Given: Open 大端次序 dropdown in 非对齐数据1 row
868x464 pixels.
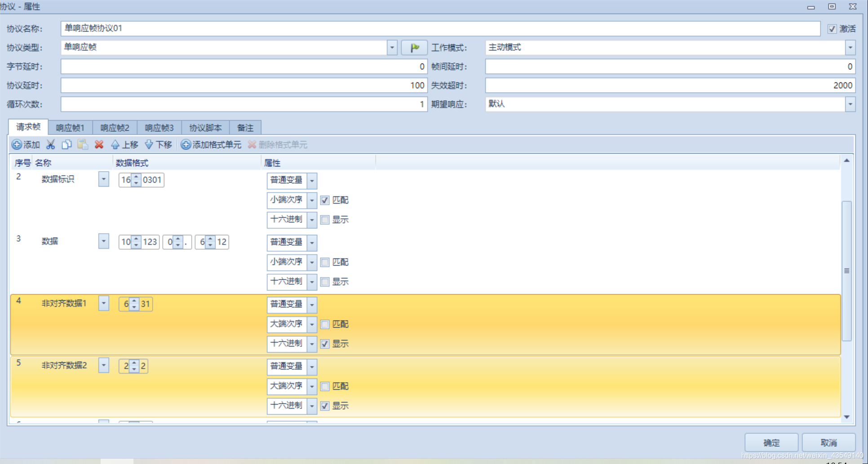Looking at the screenshot, I should click(312, 324).
